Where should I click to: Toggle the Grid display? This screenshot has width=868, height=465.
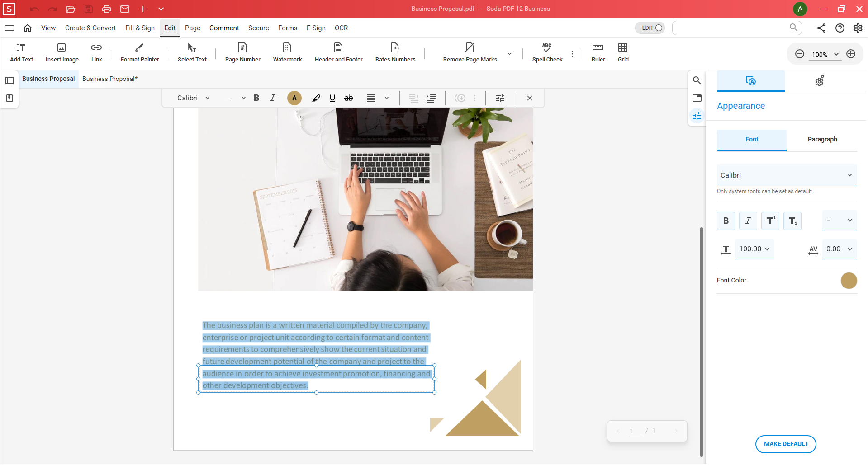(623, 53)
